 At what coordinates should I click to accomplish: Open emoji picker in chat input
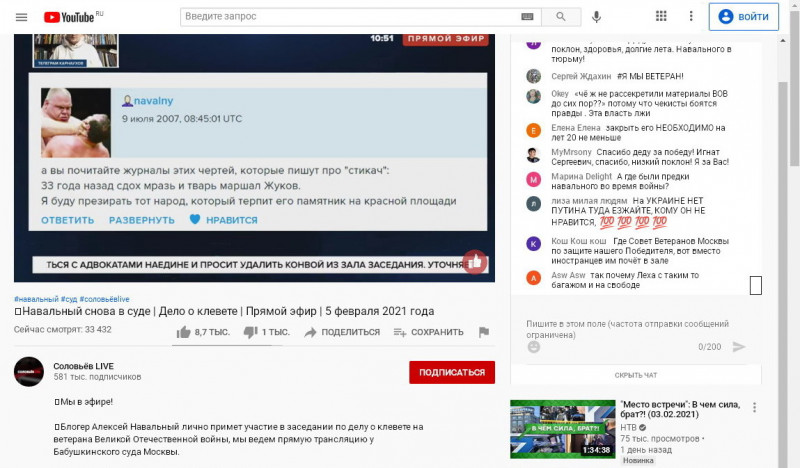(x=534, y=347)
